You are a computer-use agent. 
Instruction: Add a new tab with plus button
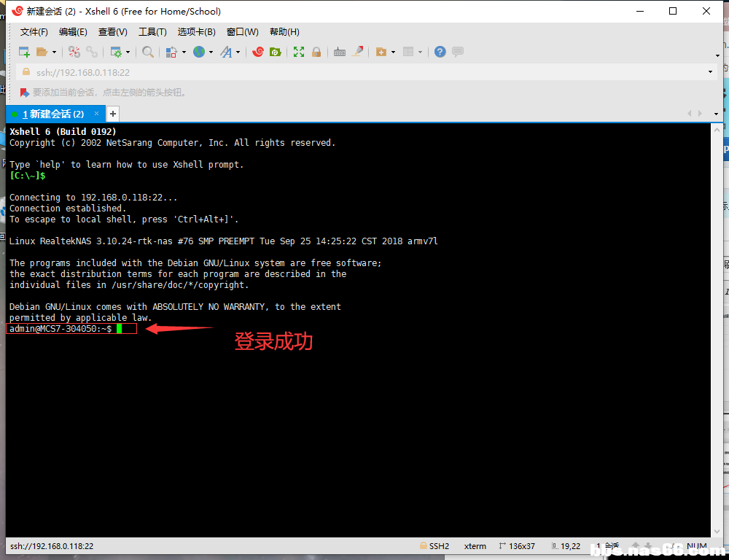113,114
